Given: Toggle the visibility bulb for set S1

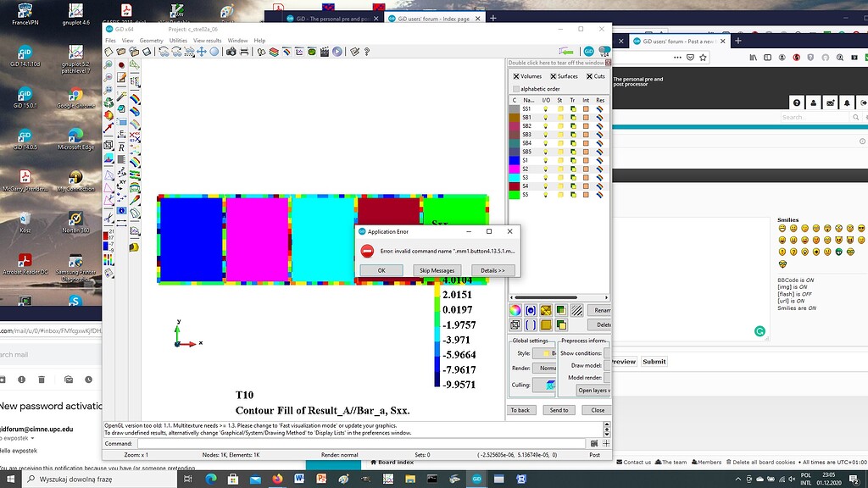Looking at the screenshot, I should [x=546, y=159].
